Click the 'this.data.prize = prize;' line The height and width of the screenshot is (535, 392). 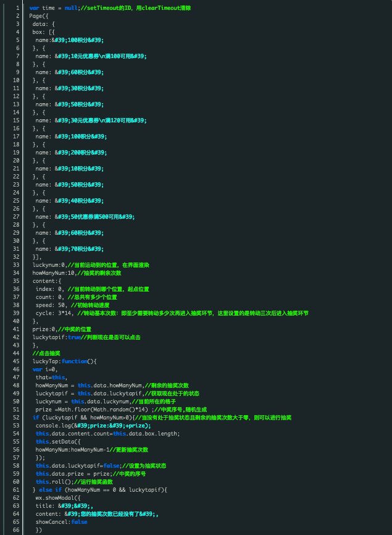tap(91, 474)
